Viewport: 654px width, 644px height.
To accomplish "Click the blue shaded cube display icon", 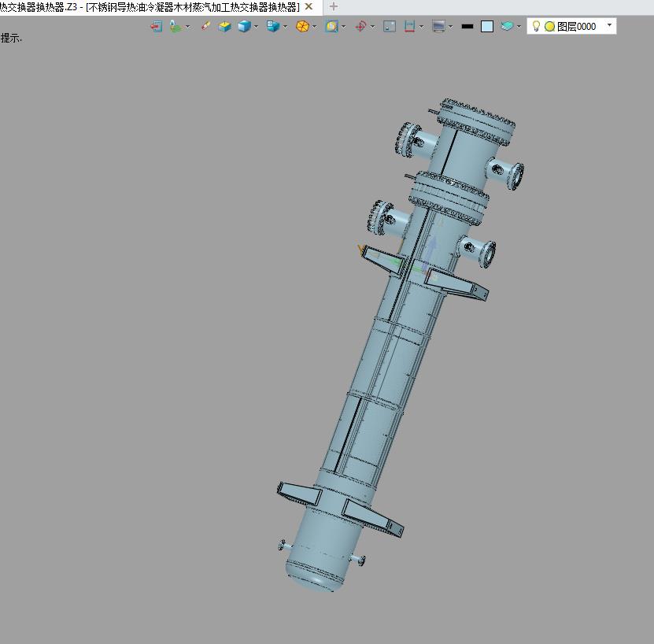I will pyautogui.click(x=244, y=27).
